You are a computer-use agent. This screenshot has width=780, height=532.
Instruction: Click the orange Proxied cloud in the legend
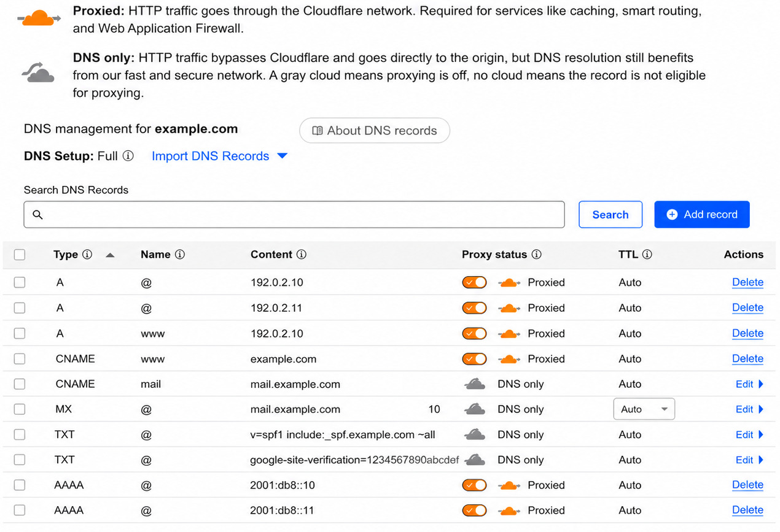[x=39, y=19]
